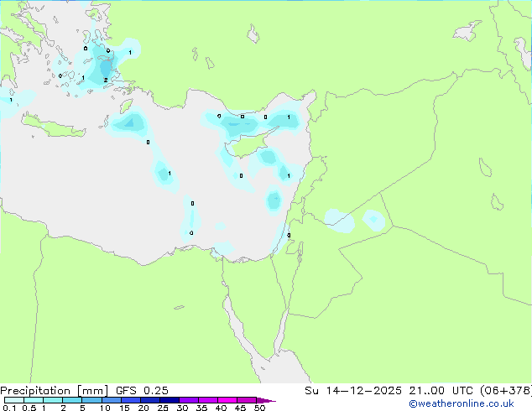Select the 35–40 mm violet legend segment

pos(207,400)
